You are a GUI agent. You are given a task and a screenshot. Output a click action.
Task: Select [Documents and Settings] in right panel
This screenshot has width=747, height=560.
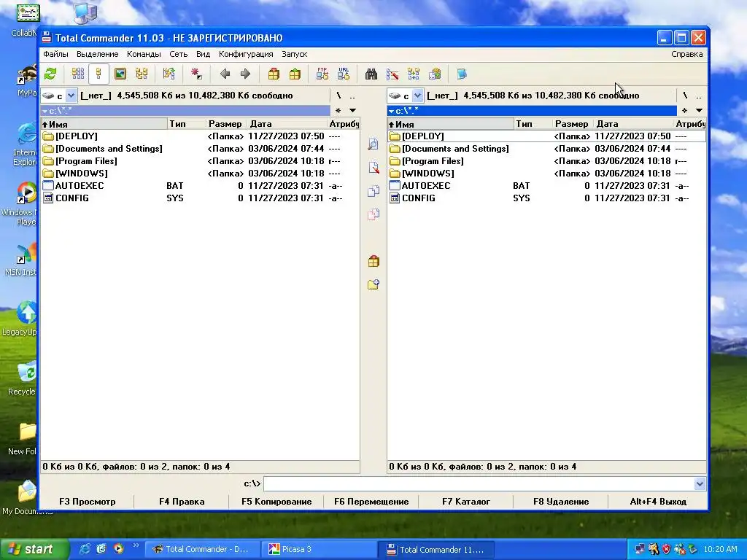[x=546, y=149]
